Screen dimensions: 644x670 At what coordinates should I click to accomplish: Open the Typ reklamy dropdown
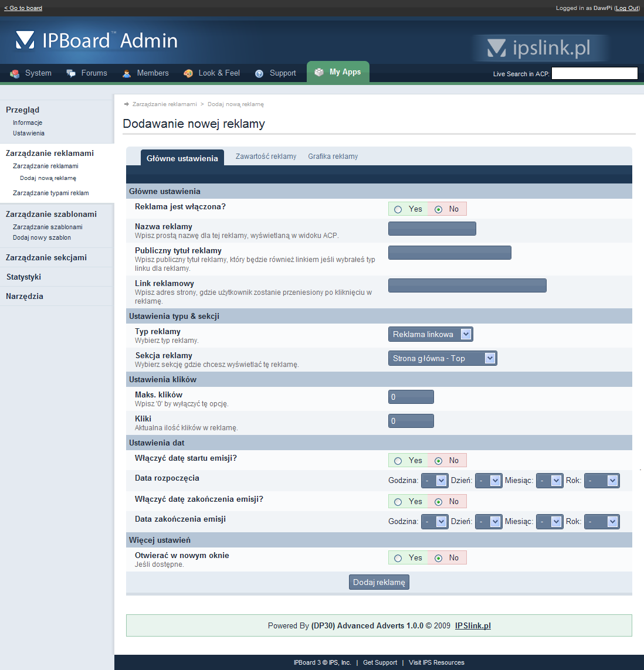pyautogui.click(x=431, y=334)
